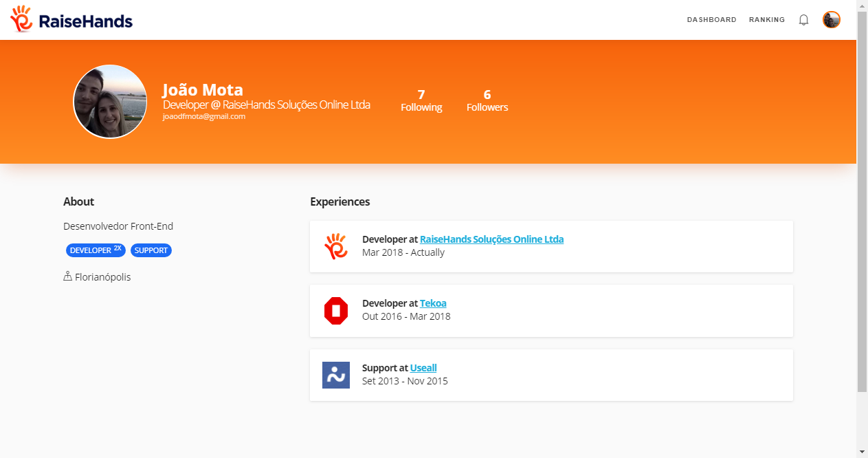
Task: Click the email joaodfmota@gmail.com
Action: [x=204, y=116]
